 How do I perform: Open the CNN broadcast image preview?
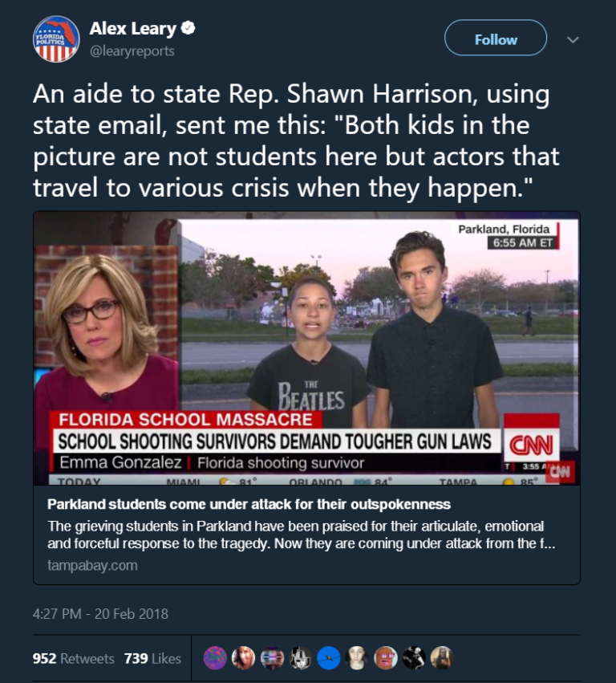[306, 348]
